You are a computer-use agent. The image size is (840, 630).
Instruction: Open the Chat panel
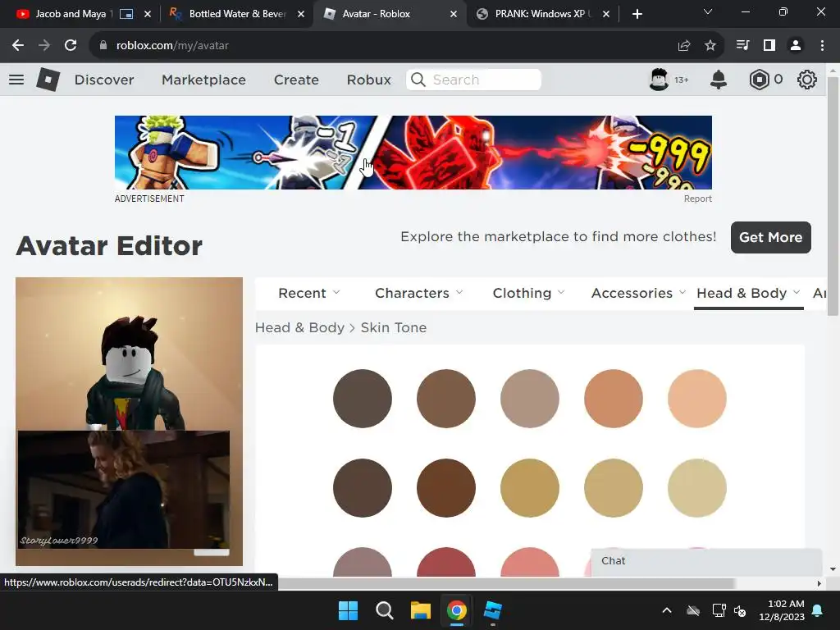point(706,561)
